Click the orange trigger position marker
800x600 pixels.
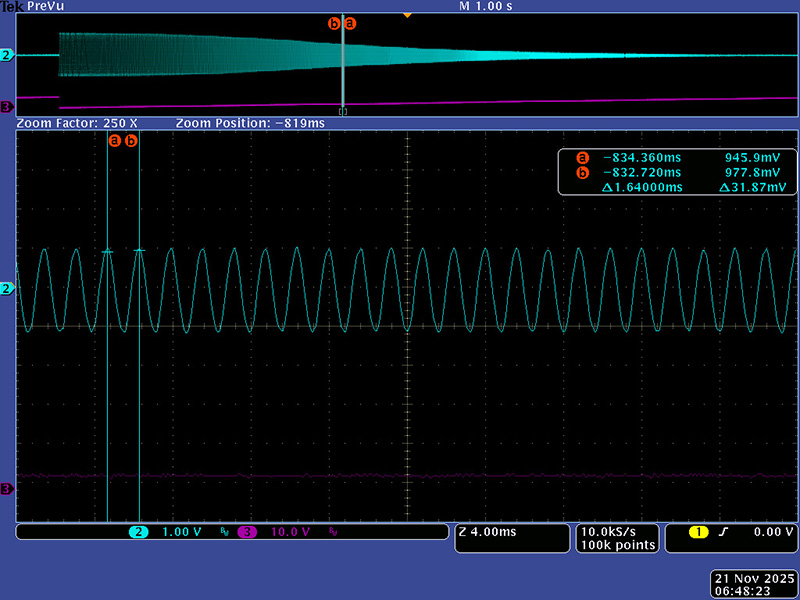406,15
